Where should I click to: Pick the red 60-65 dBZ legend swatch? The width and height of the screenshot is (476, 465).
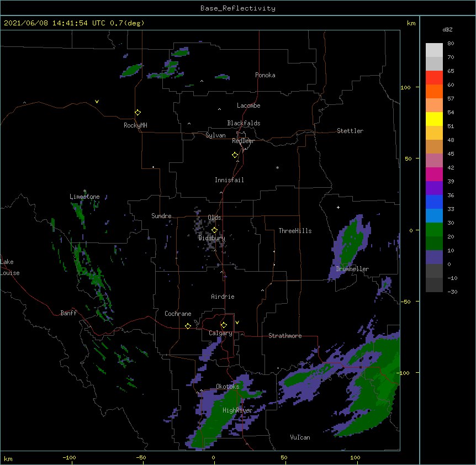434,77
